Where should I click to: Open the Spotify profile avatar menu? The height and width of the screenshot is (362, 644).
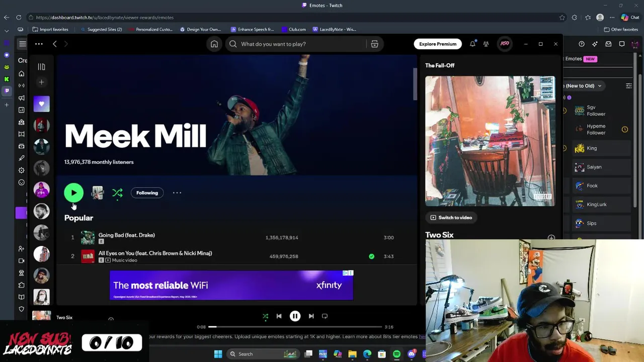[505, 44]
